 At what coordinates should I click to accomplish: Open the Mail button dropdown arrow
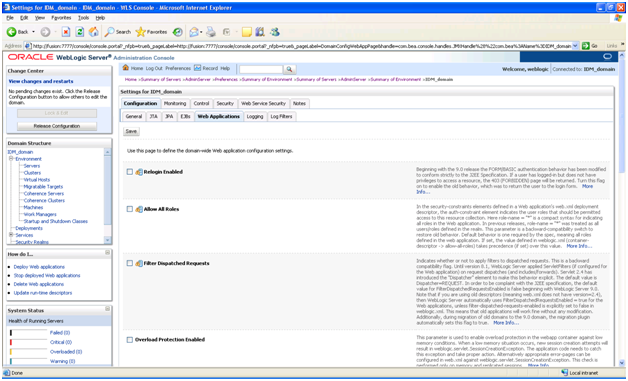(201, 32)
